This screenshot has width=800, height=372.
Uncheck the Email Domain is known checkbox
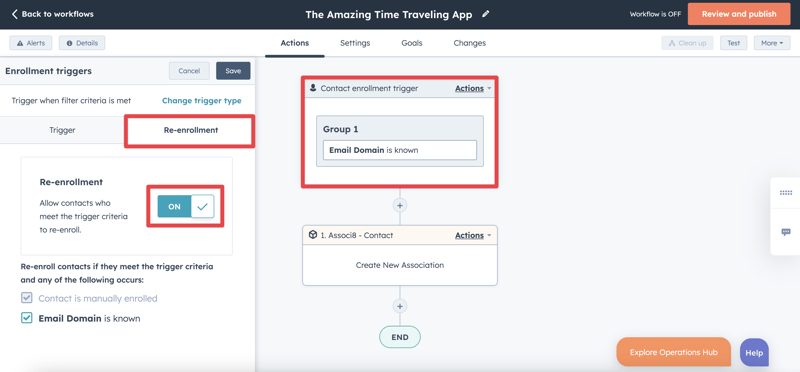(27, 318)
